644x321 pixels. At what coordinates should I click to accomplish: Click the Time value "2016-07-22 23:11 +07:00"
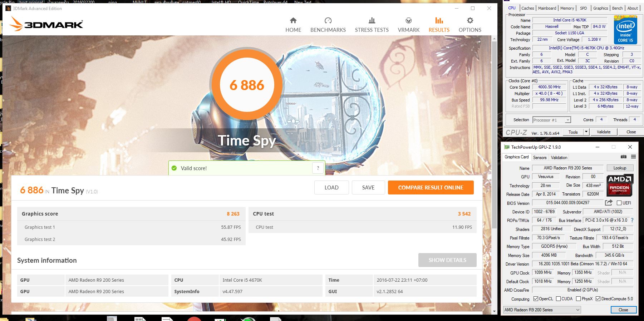[402, 280]
